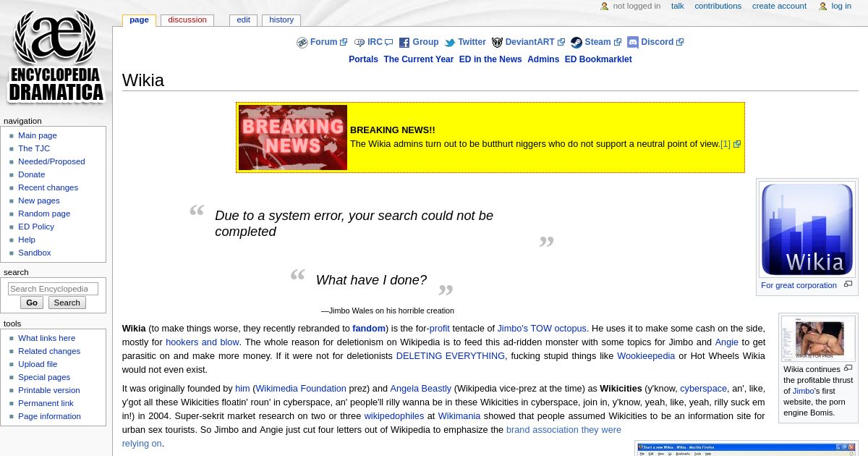Open The Current Year link
The width and height of the screenshot is (868, 456).
coord(418,59)
